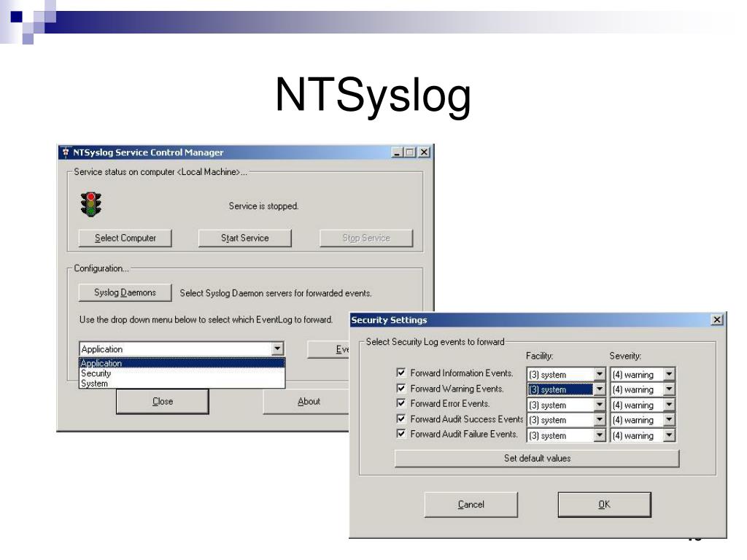Open Facility dropdown for Information Events
This screenshot has width=747, height=560.
pyautogui.click(x=600, y=374)
